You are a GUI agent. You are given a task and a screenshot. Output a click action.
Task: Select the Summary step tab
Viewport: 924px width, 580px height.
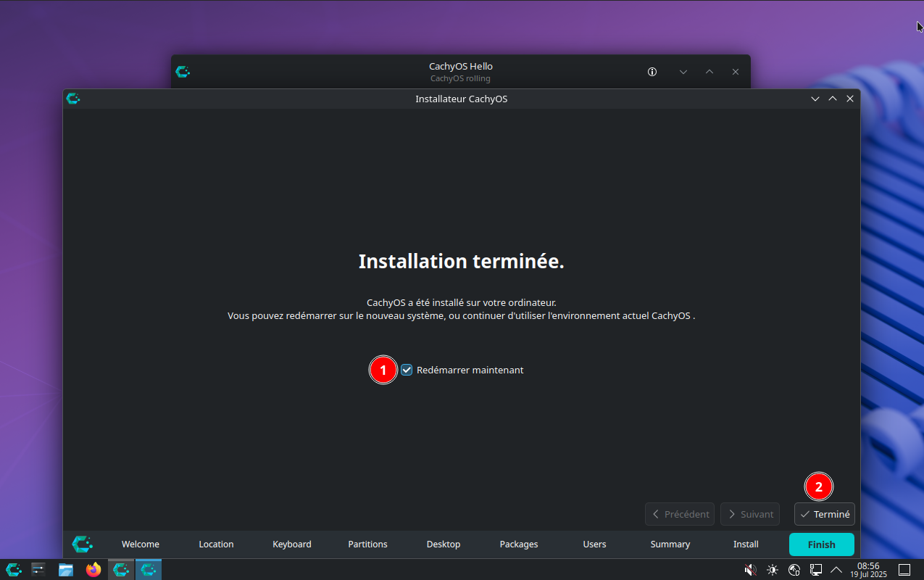point(670,544)
